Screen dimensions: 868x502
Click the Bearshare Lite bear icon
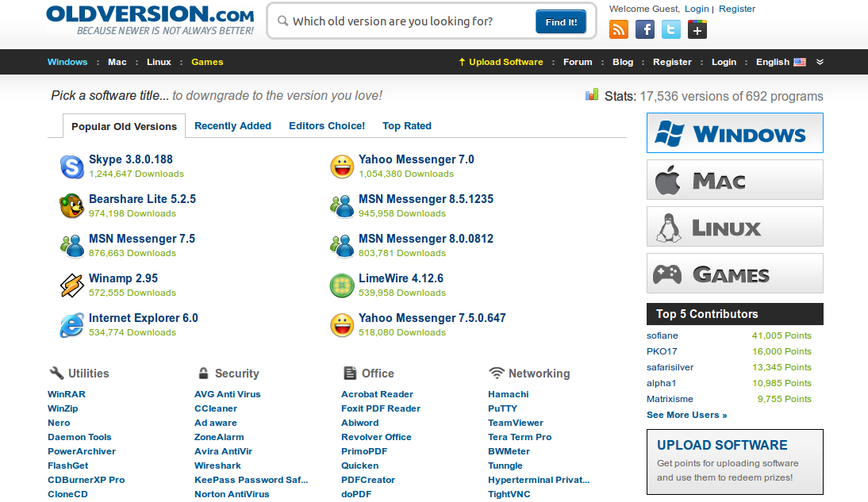[x=72, y=206]
